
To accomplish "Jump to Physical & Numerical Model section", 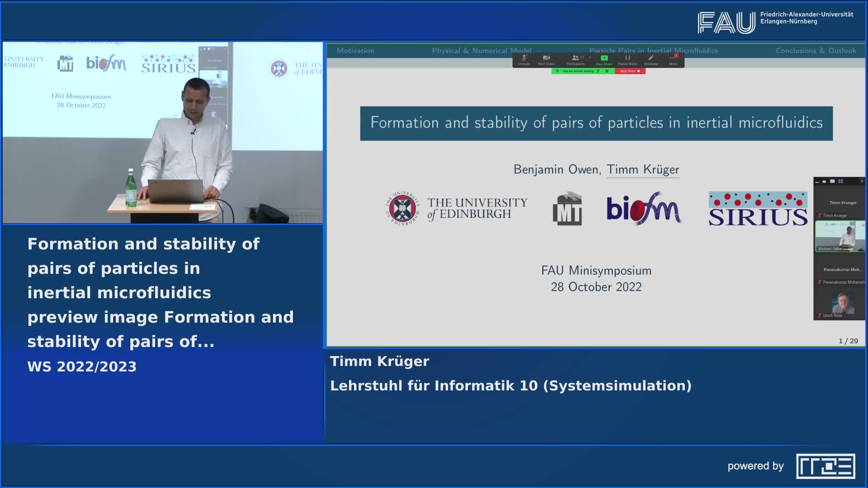I will click(481, 51).
